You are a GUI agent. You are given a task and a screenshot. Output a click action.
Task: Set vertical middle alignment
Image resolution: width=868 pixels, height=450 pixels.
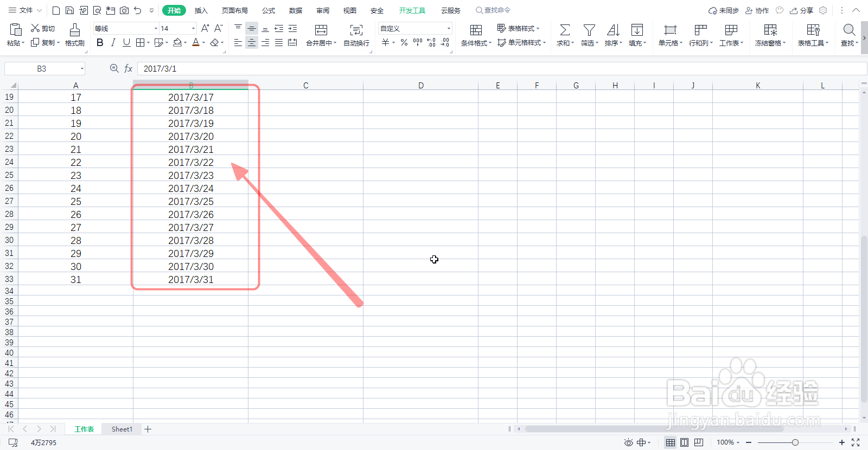[252, 28]
